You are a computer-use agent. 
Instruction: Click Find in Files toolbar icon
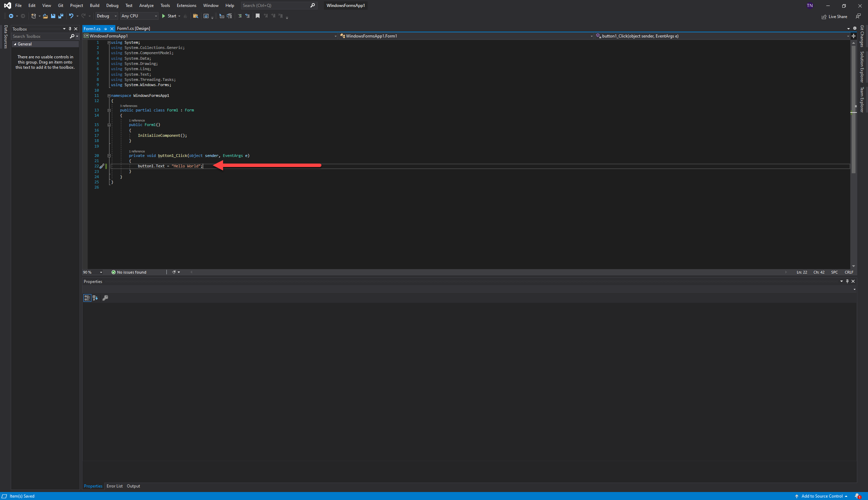(x=196, y=16)
